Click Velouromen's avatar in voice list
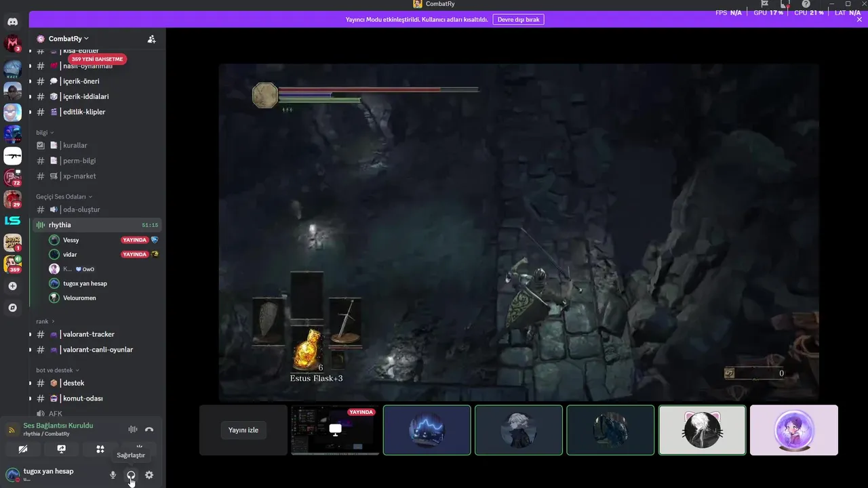This screenshot has width=868, height=488. click(x=54, y=298)
